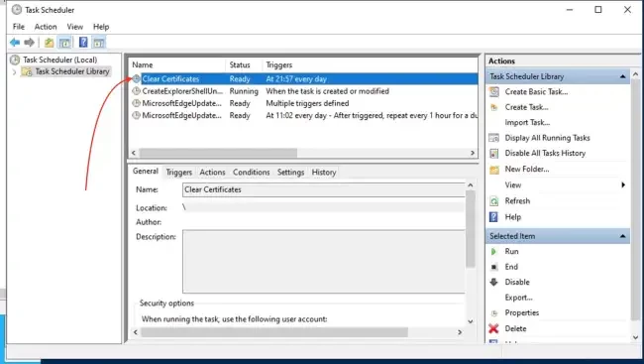This screenshot has height=364, width=644.
Task: Click the details pane horizontal scrollbar thumb
Action: click(273, 332)
